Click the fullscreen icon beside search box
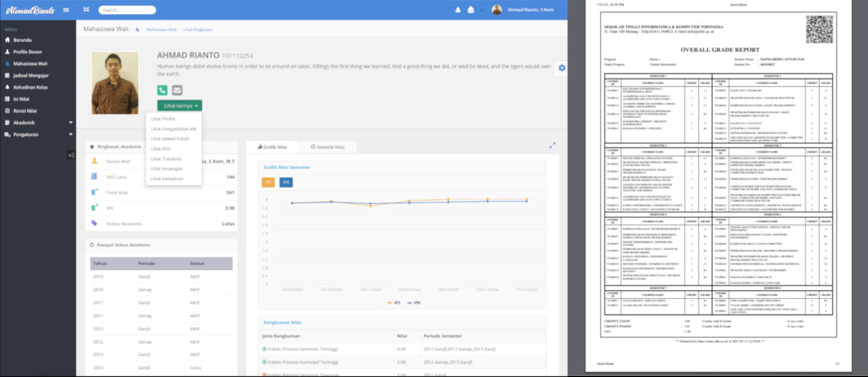This screenshot has width=868, height=377. click(x=86, y=9)
